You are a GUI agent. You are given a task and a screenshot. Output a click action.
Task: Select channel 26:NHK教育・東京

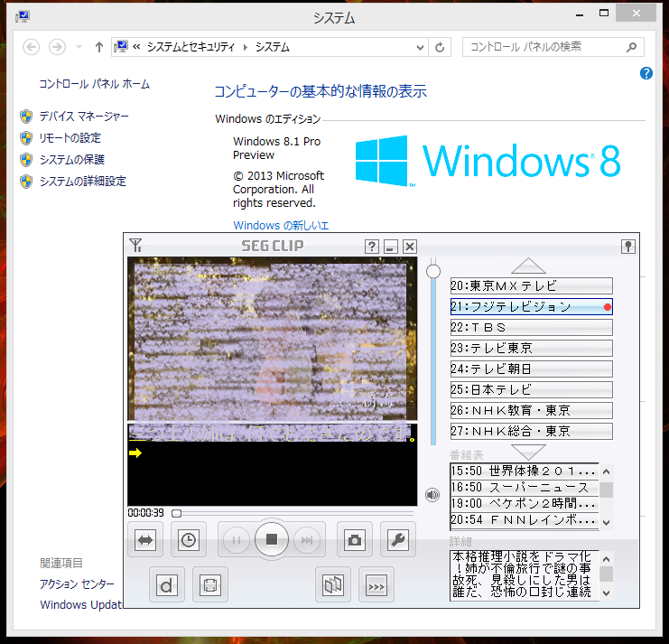tap(531, 410)
